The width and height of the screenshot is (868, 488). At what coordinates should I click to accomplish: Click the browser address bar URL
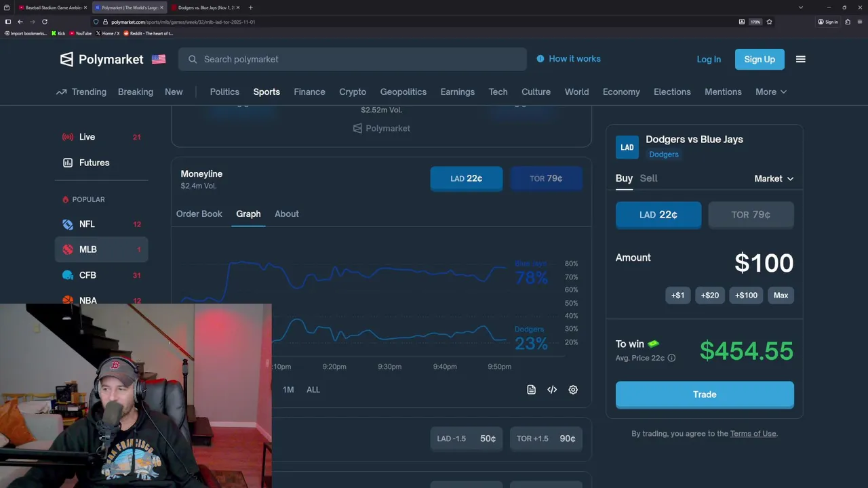pyautogui.click(x=183, y=22)
